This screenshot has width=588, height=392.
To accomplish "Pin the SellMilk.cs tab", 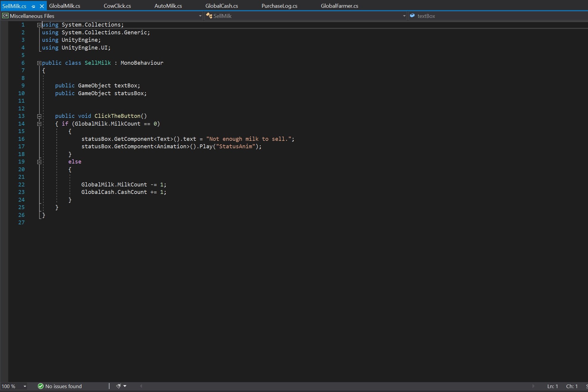I will 33,6.
